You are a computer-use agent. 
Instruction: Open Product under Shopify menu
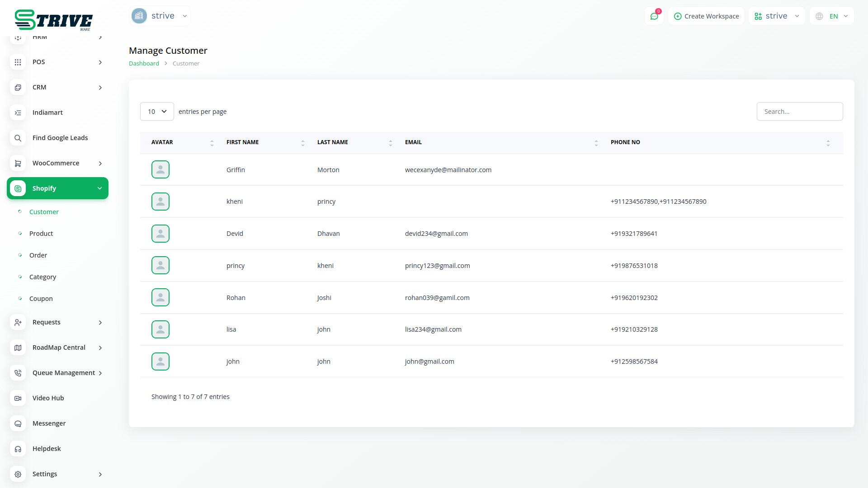(x=41, y=234)
